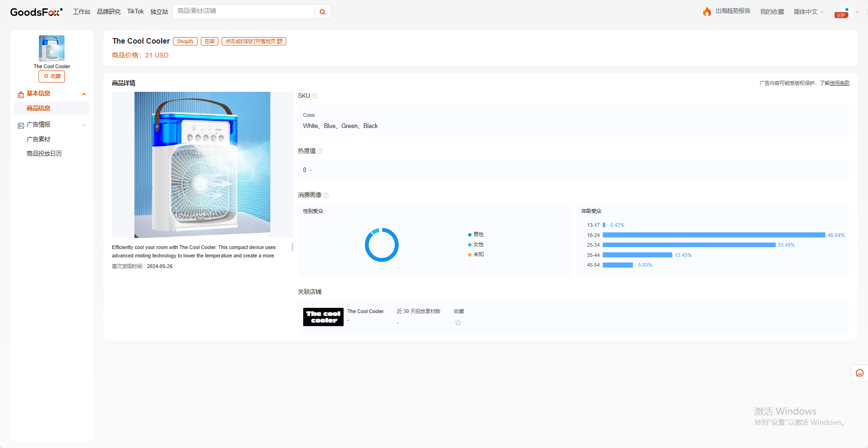The height and width of the screenshot is (448, 868).
Task: Click the Shopify tag
Action: coord(185,41)
